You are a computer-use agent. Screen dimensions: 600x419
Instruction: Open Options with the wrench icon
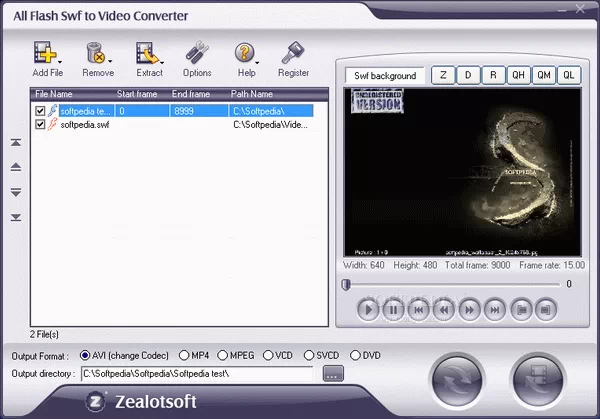(x=197, y=52)
